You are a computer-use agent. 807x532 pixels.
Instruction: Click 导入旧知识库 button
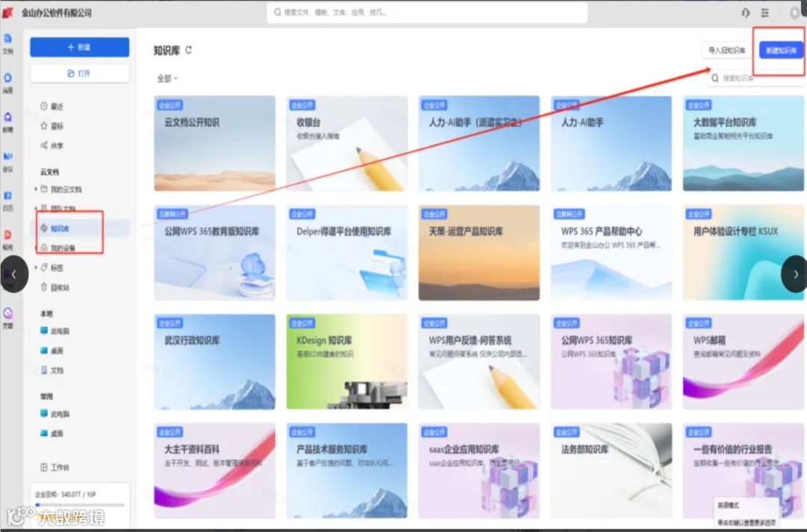coord(726,50)
